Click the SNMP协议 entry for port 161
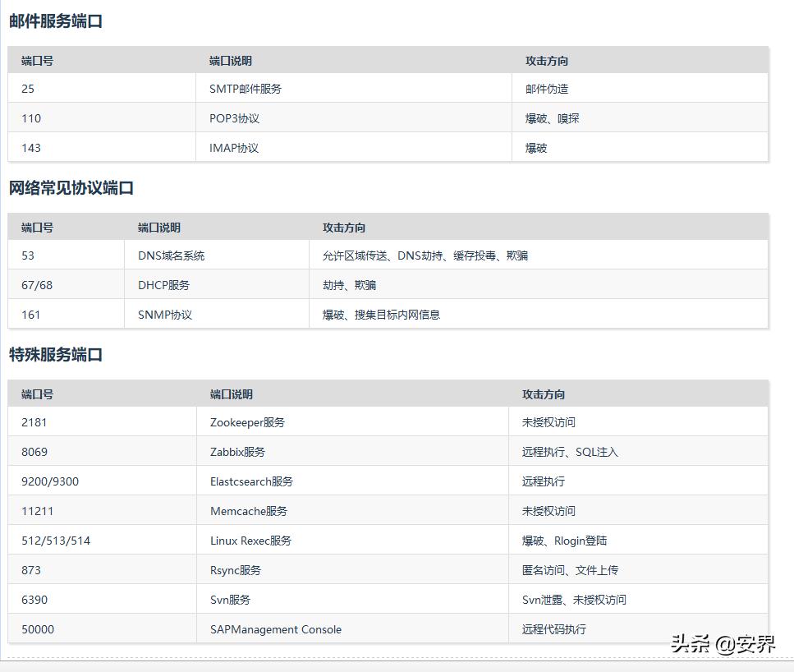 [160, 314]
